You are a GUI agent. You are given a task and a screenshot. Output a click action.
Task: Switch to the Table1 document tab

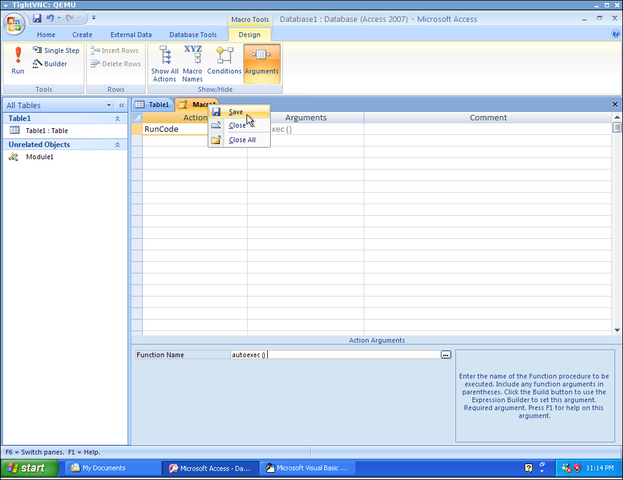click(x=153, y=105)
